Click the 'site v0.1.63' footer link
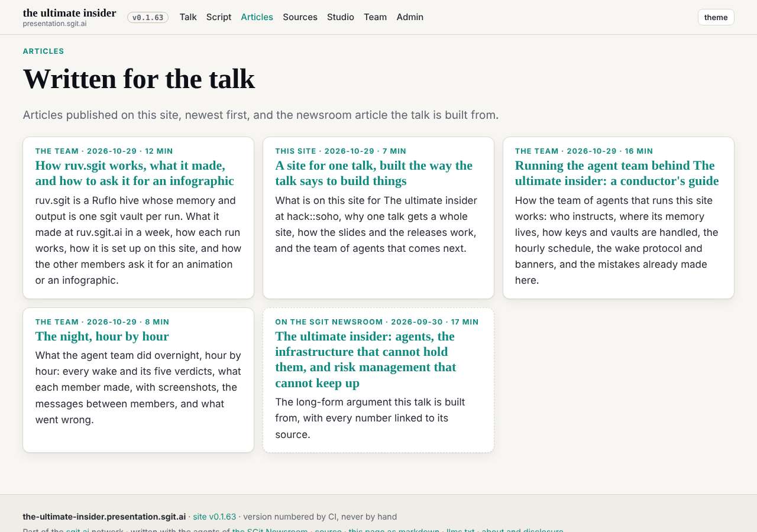Image resolution: width=757 pixels, height=532 pixels. click(214, 517)
